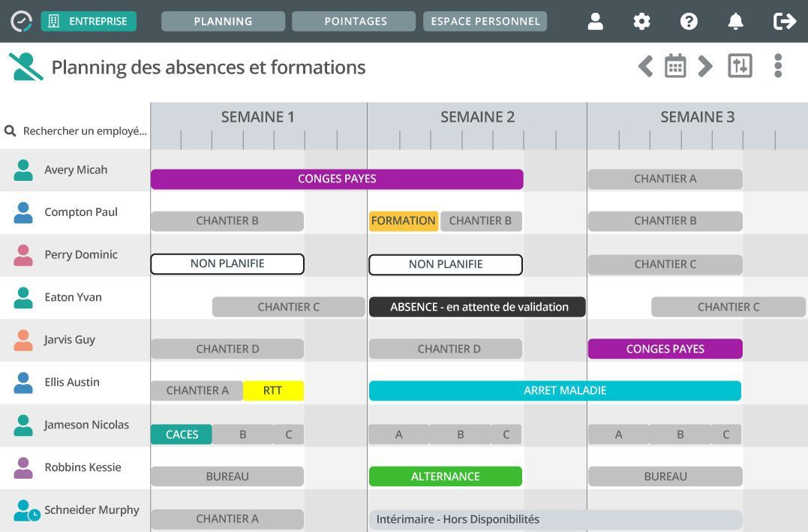The image size is (808, 532).
Task: Click the name Robbins Kessie
Action: pos(83,467)
